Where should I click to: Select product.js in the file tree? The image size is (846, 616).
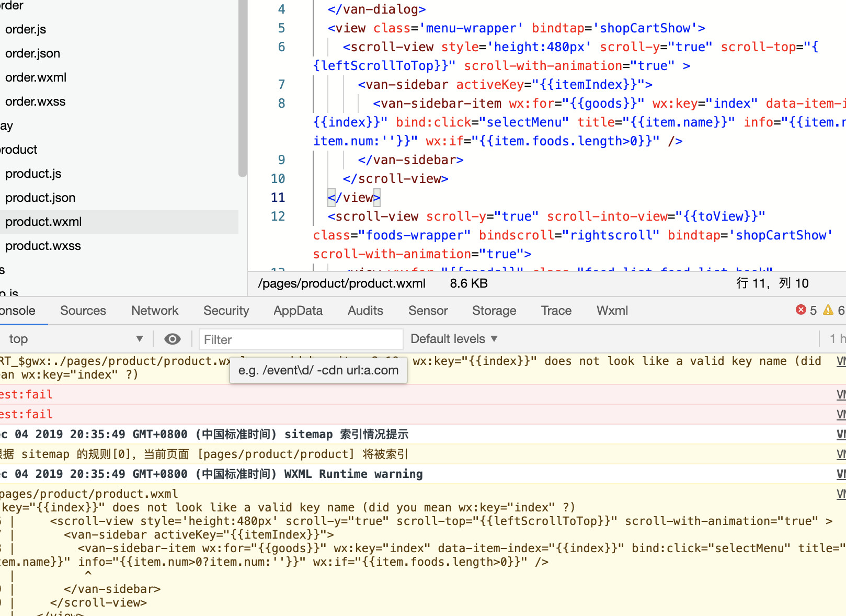33,174
